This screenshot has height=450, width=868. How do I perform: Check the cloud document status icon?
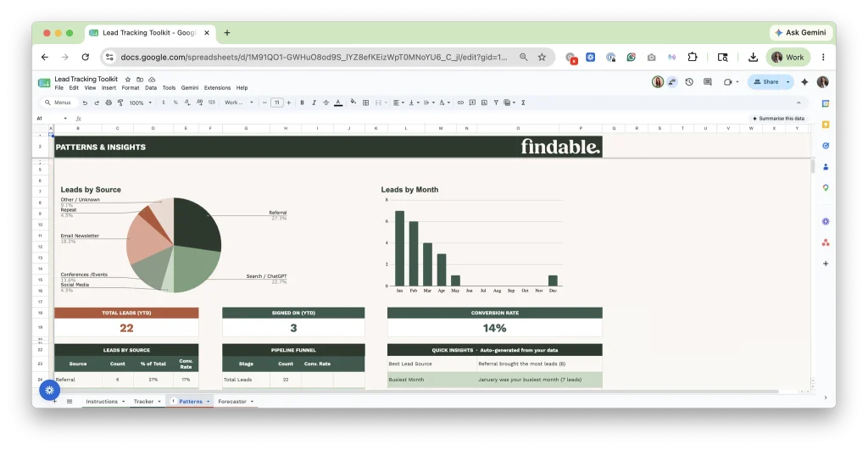point(152,79)
